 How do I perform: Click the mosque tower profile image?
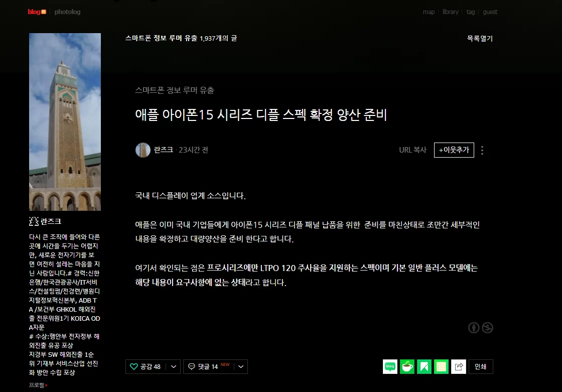(65, 122)
